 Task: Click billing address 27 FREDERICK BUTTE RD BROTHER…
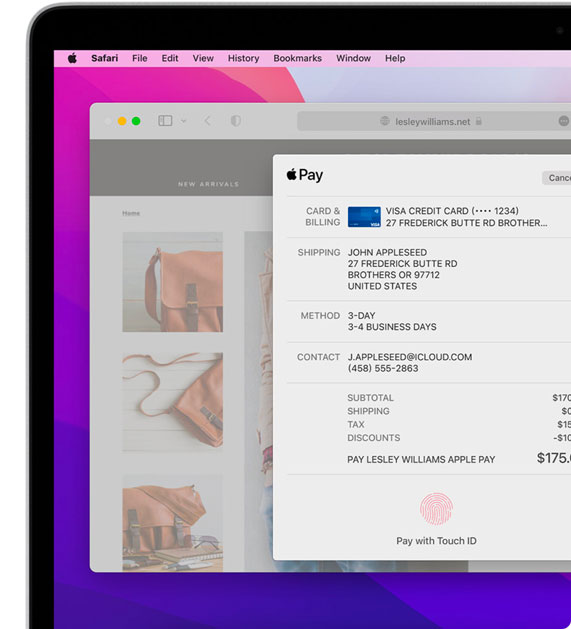[466, 223]
